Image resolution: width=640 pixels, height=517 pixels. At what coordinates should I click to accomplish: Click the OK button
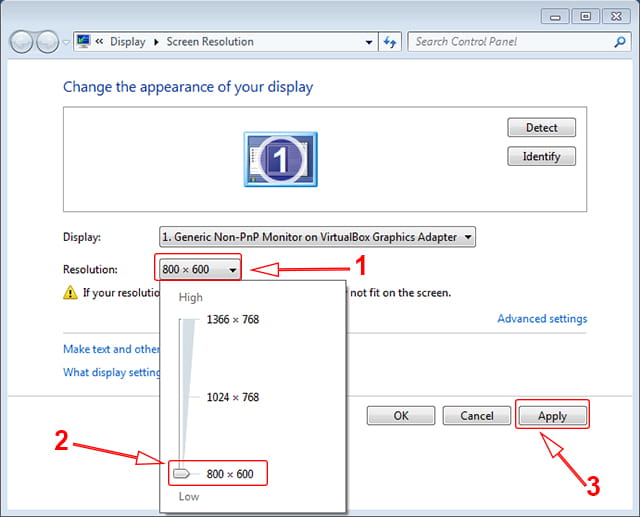(401, 415)
